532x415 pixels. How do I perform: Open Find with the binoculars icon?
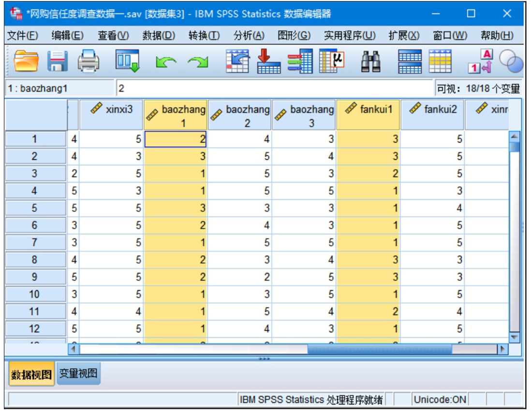371,61
